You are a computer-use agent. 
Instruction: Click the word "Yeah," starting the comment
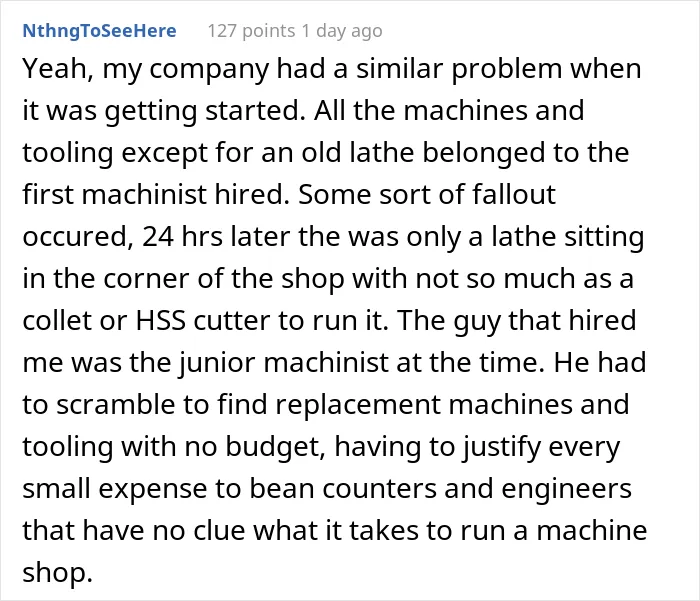58,69
